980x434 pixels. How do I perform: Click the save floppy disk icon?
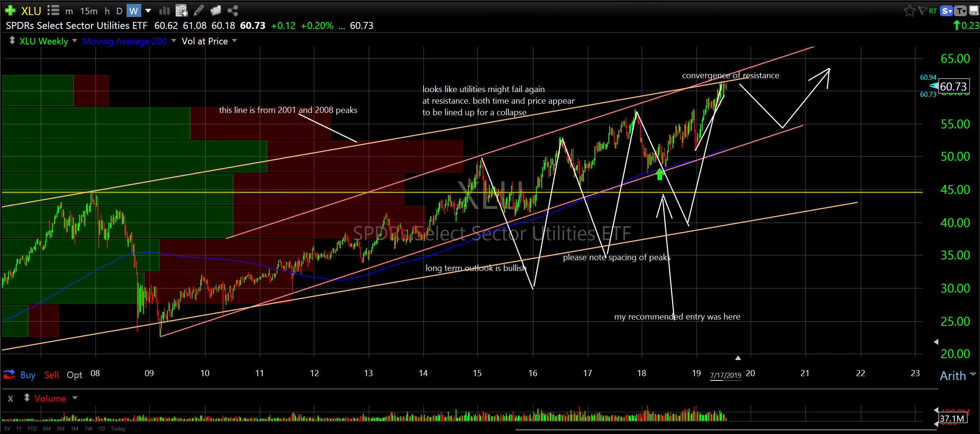974,11
